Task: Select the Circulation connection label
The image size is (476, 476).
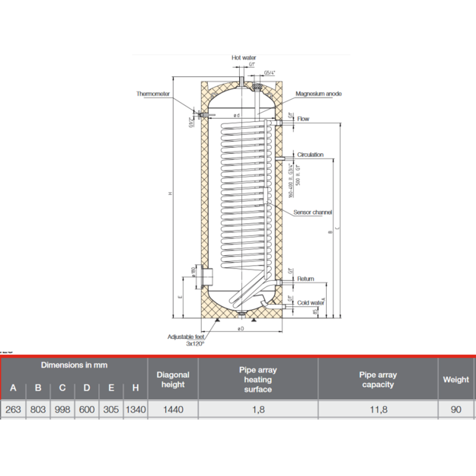Action: coord(310,155)
